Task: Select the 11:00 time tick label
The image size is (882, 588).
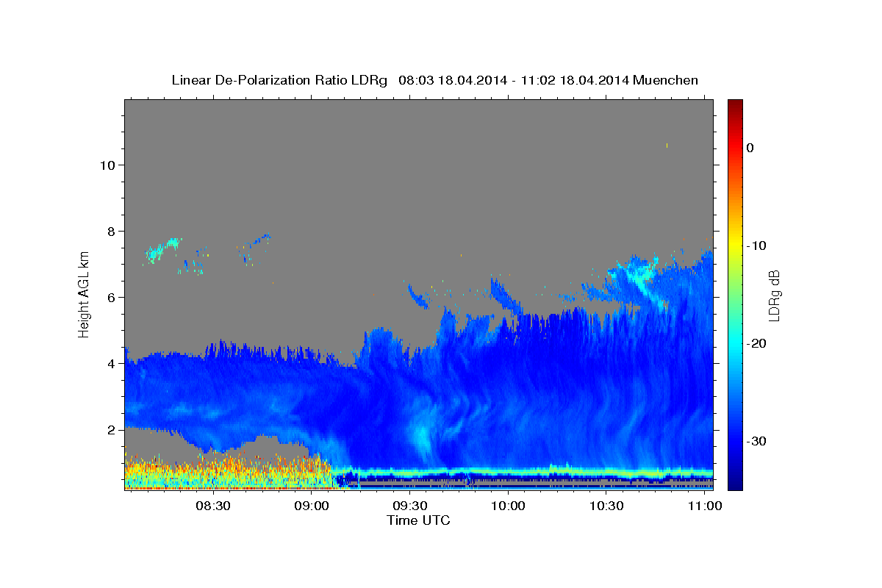Action: (705, 506)
